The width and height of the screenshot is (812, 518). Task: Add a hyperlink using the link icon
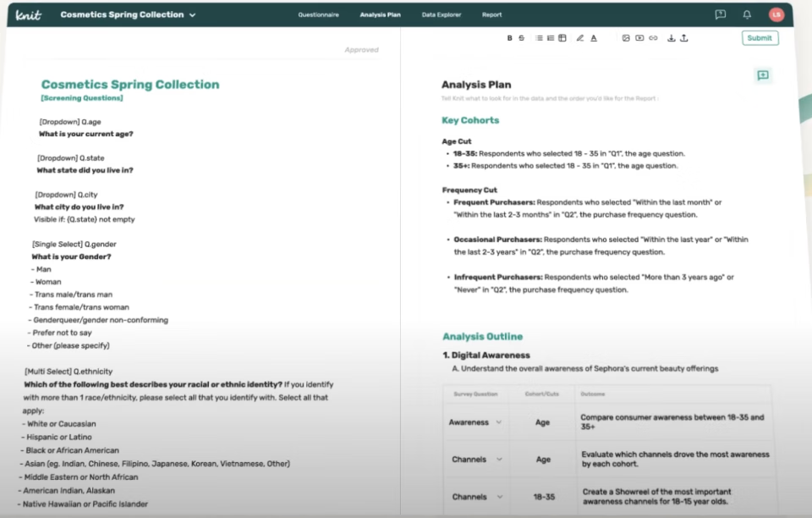tap(653, 38)
